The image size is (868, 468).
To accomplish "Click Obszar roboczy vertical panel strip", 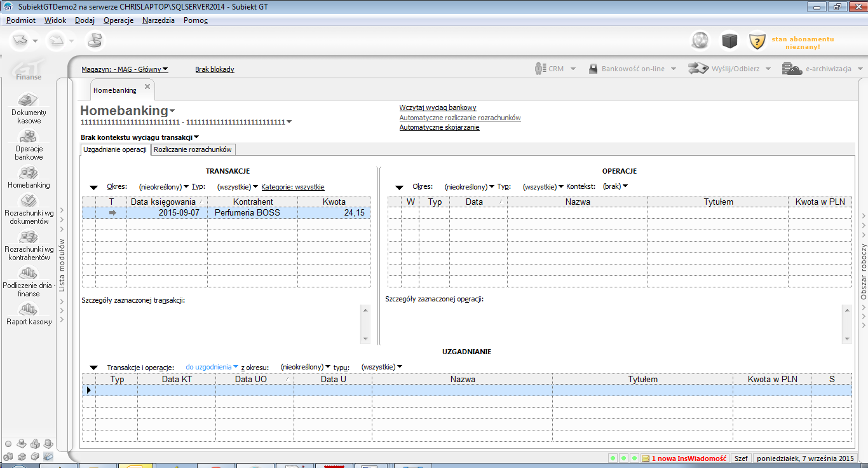I will coord(864,272).
